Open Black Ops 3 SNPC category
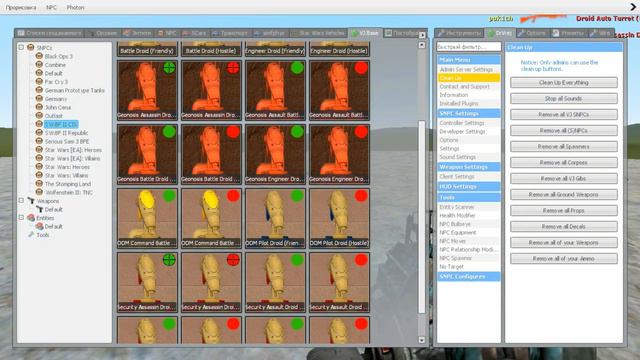Screen dimensions: 640x360 pos(58,56)
